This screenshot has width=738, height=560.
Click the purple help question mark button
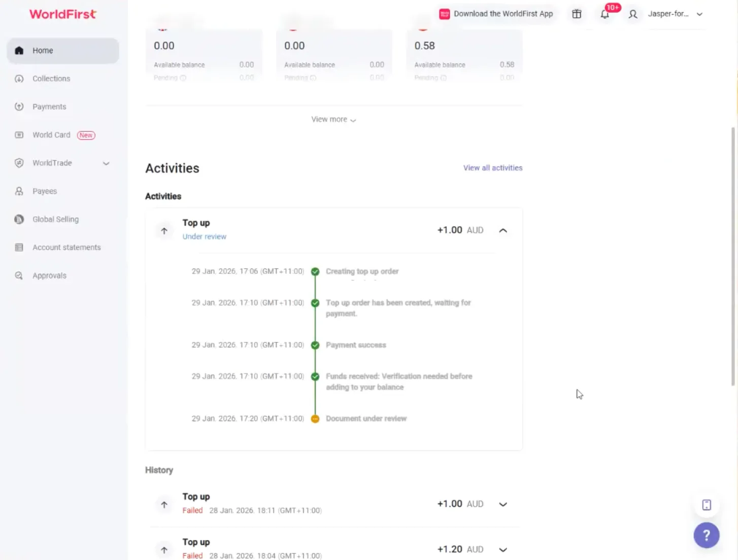[706, 535]
